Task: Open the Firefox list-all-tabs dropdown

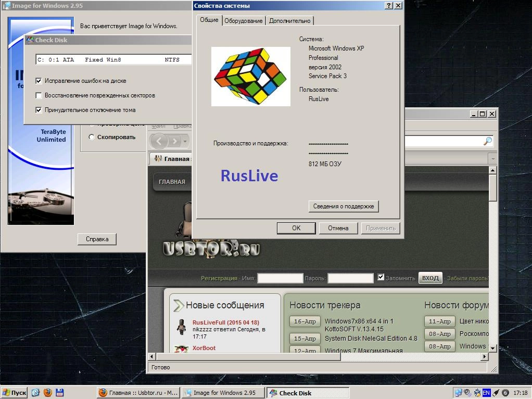Action: pos(492,158)
